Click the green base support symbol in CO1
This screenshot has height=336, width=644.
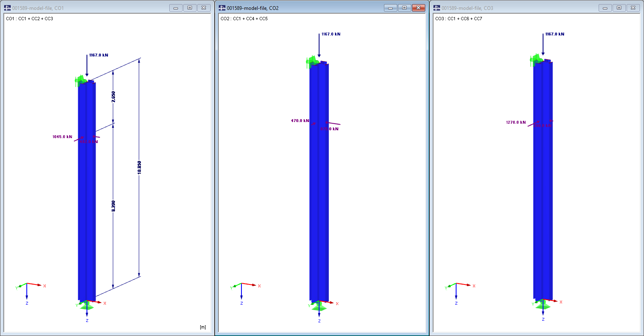(87, 306)
